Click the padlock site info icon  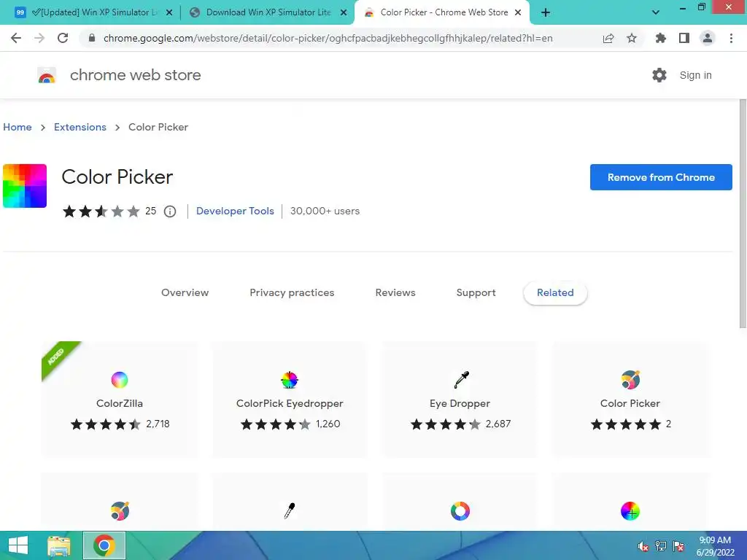pyautogui.click(x=92, y=38)
